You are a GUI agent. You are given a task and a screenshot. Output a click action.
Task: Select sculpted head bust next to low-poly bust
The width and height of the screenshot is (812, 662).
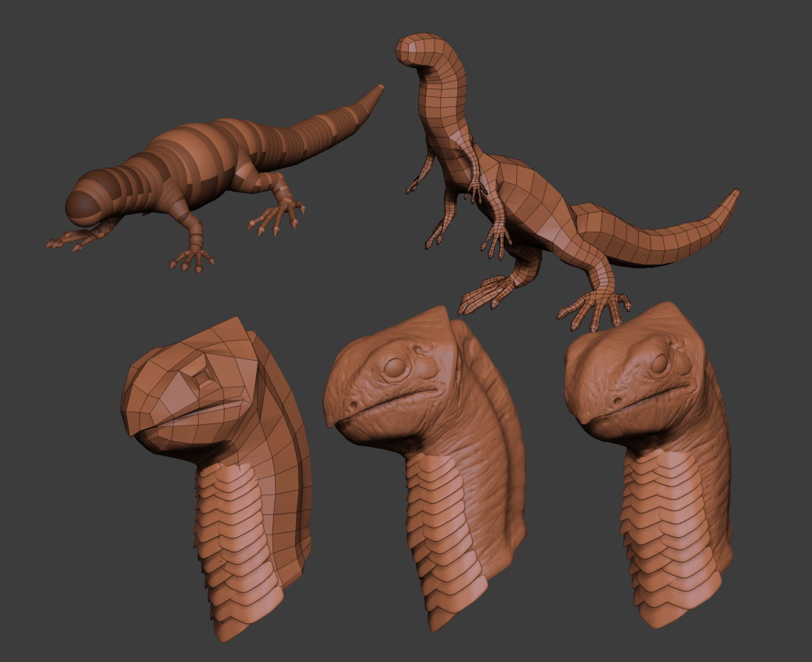(x=424, y=469)
